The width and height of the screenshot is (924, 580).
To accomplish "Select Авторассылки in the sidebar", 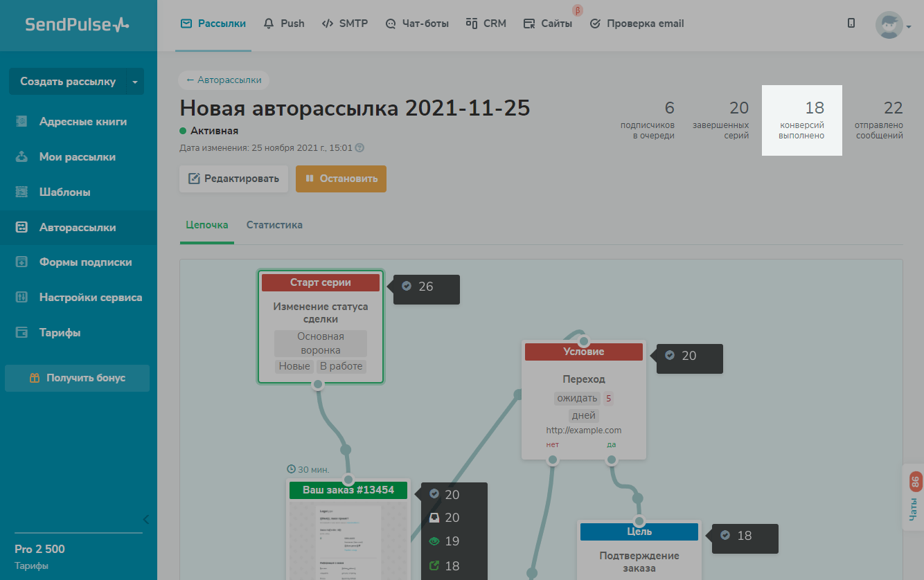I will point(78,228).
